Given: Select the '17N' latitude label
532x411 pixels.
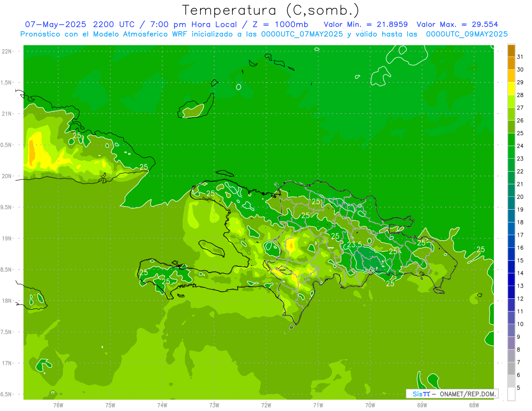Looking at the screenshot, I should click(7, 363).
